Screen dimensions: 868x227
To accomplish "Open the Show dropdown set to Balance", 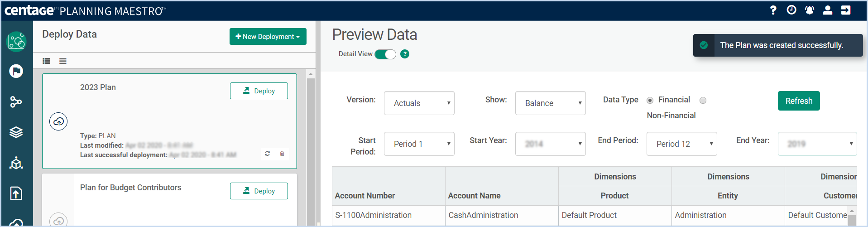I will pyautogui.click(x=551, y=103).
